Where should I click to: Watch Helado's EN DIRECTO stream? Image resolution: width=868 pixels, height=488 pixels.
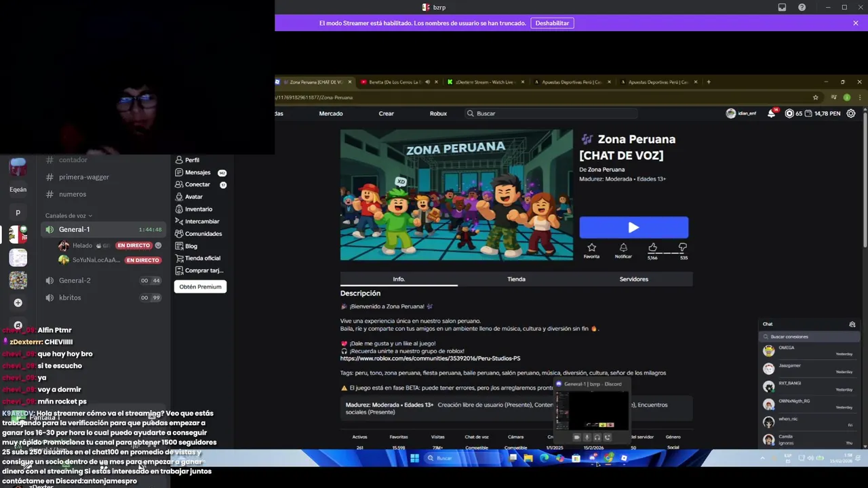click(x=134, y=245)
